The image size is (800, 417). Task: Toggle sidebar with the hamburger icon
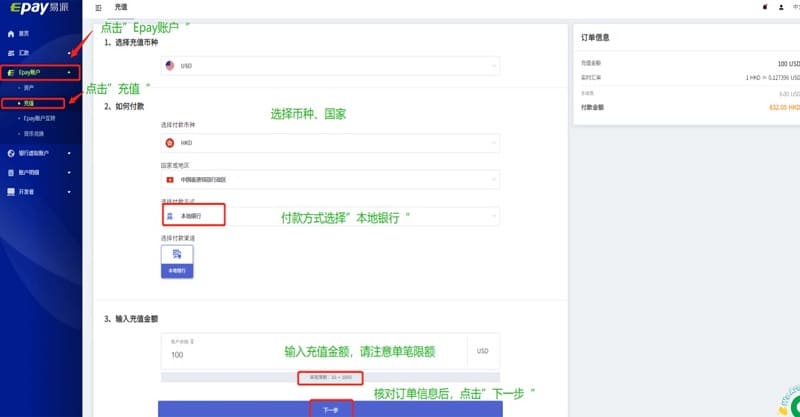(x=98, y=8)
